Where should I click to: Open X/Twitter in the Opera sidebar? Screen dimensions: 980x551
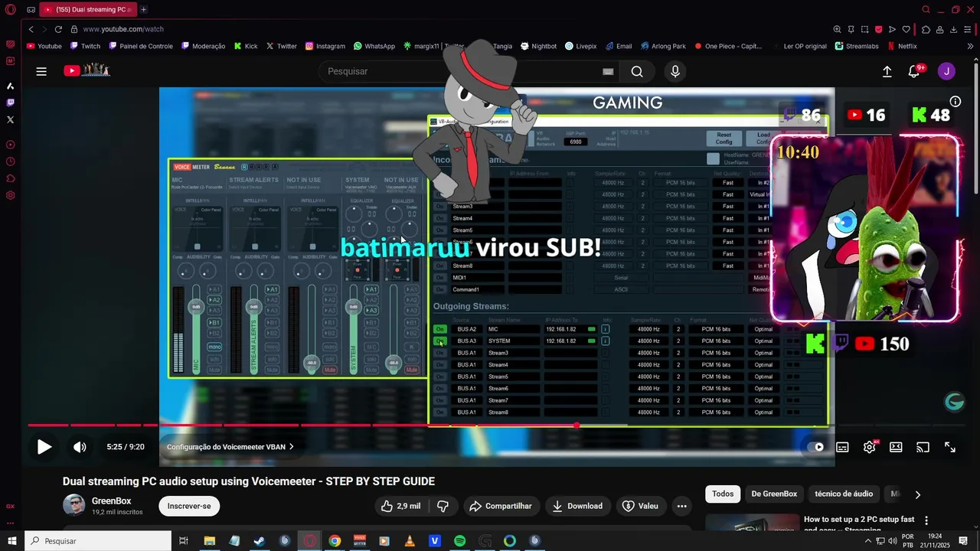[10, 119]
